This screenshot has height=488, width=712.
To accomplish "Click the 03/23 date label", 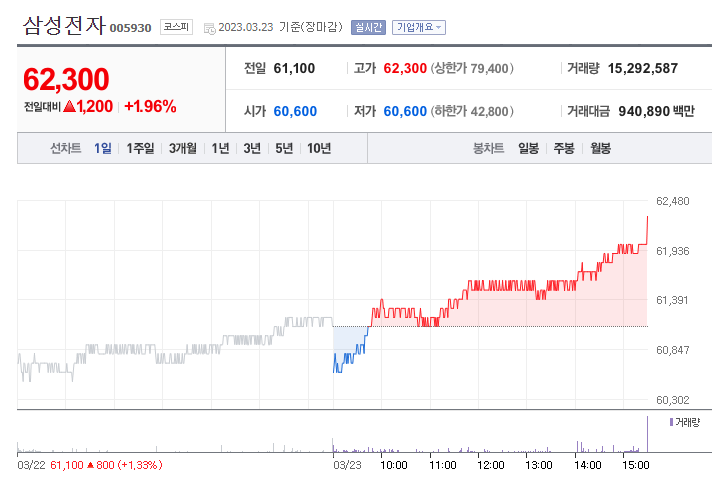I will (x=347, y=465).
